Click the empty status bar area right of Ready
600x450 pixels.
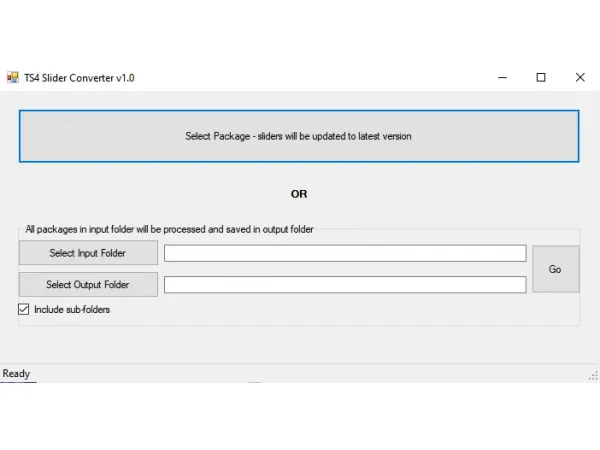[x=300, y=374]
